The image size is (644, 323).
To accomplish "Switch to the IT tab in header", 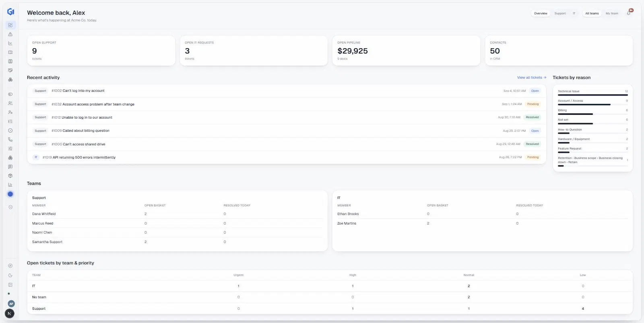I will coord(574,13).
